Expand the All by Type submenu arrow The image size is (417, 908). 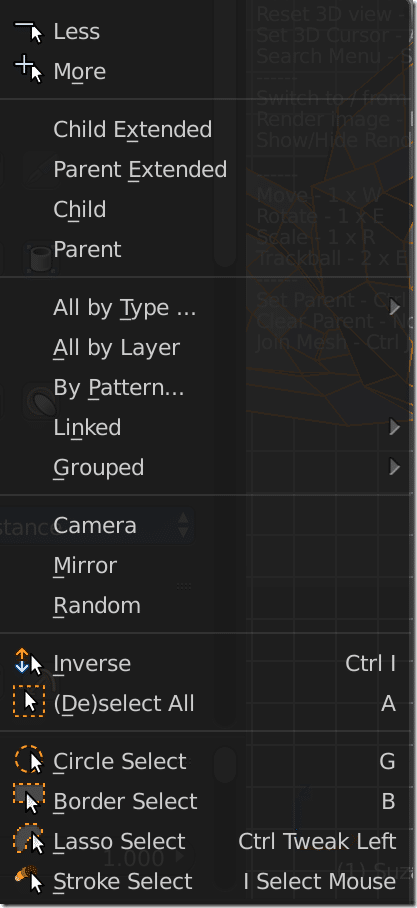tap(395, 307)
